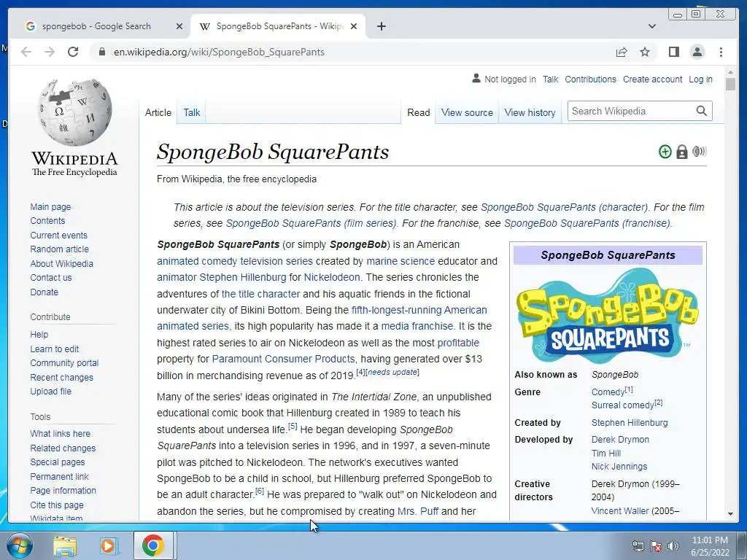Image resolution: width=747 pixels, height=560 pixels.
Task: Close the spongebob Google Search tab
Action: 179,26
